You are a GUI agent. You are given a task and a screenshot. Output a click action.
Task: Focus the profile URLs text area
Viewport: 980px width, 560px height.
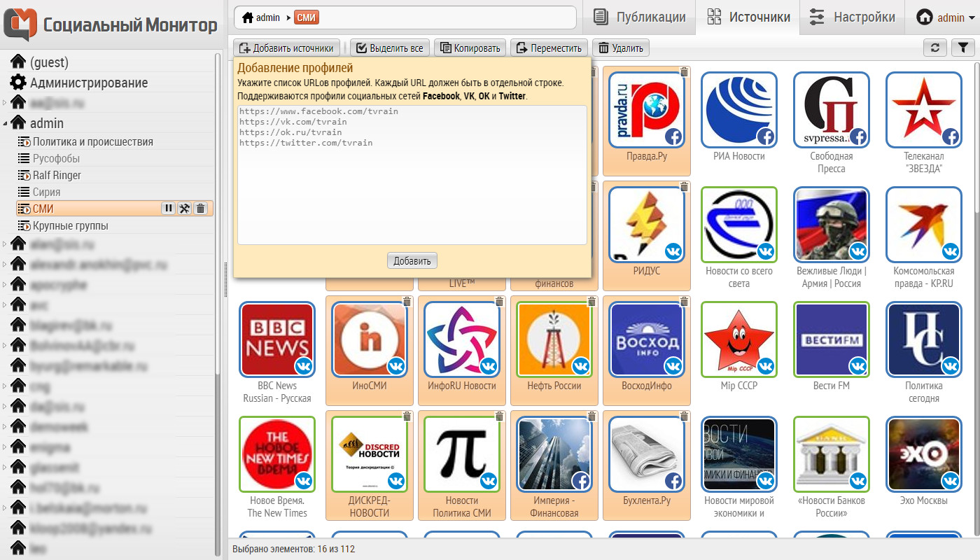(412, 174)
